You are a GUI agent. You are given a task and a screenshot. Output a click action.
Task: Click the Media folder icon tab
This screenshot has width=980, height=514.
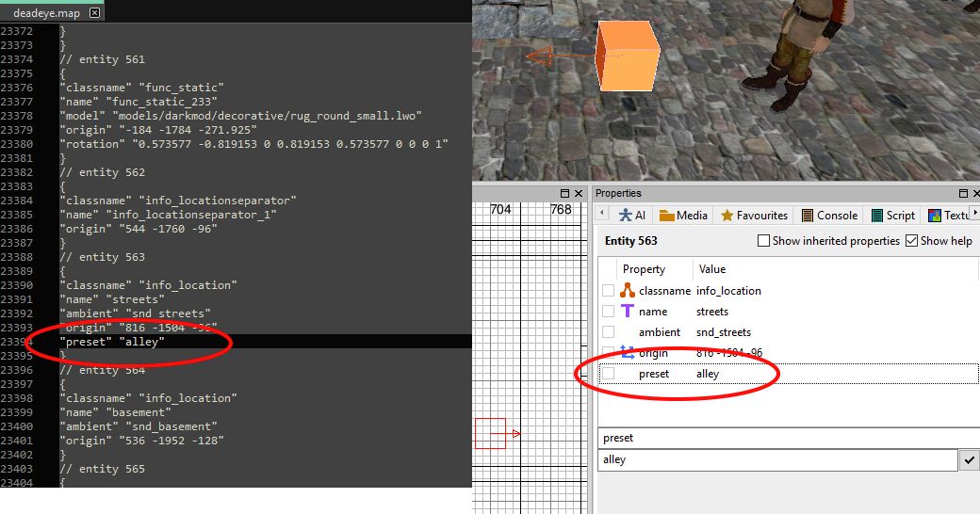[x=666, y=216]
